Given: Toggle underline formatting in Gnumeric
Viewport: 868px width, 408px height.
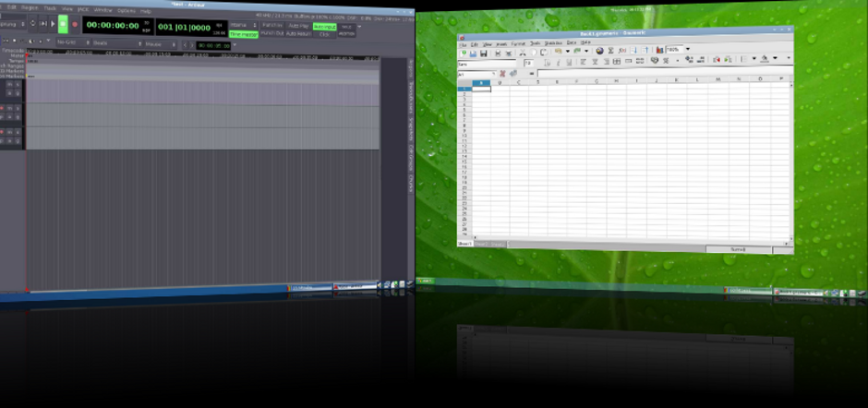Looking at the screenshot, I should pyautogui.click(x=569, y=62).
